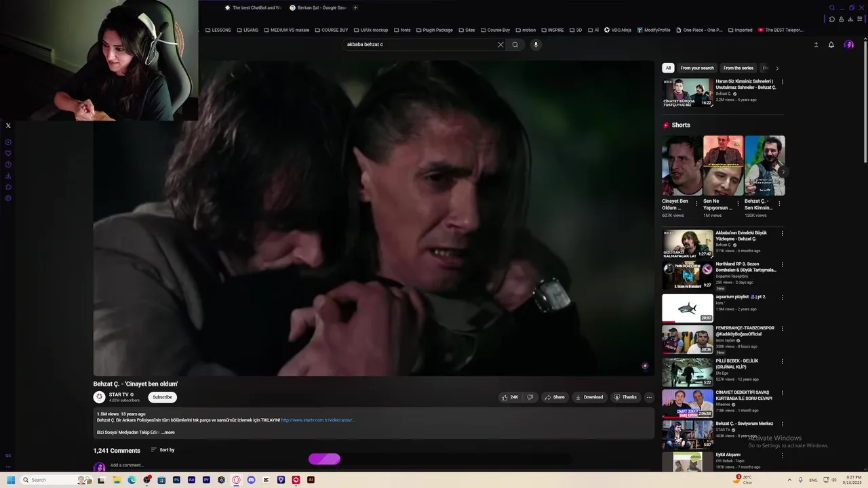Screen dimensions: 868x488
Task: Switch to Berkan Şal Google Search tab
Action: 317,8
